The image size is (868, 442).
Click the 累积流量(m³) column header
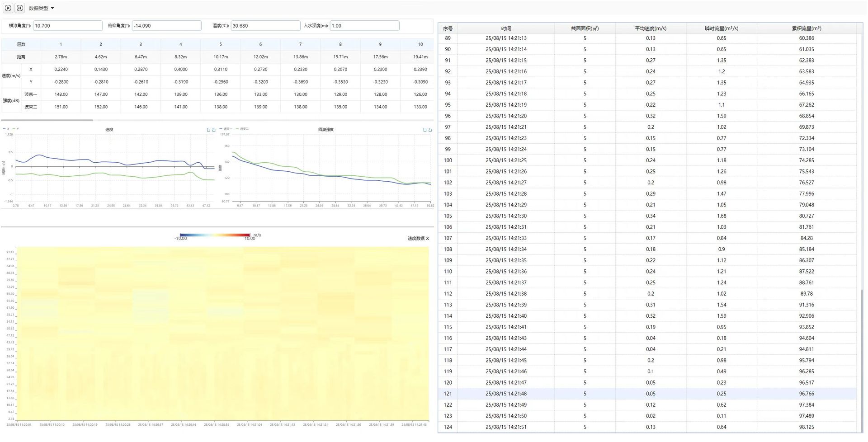806,28
